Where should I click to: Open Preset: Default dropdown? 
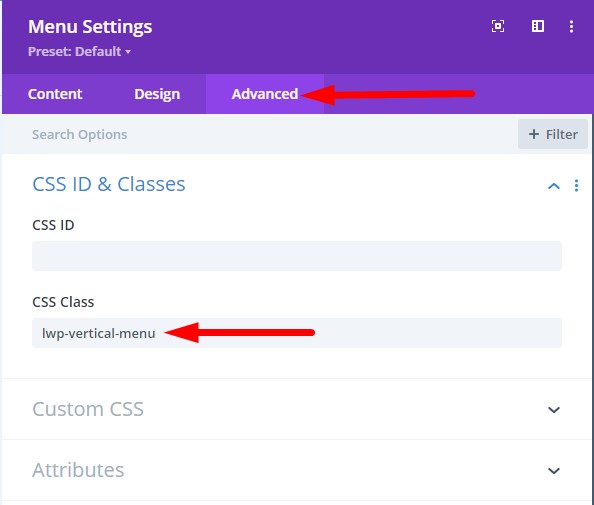coord(80,52)
